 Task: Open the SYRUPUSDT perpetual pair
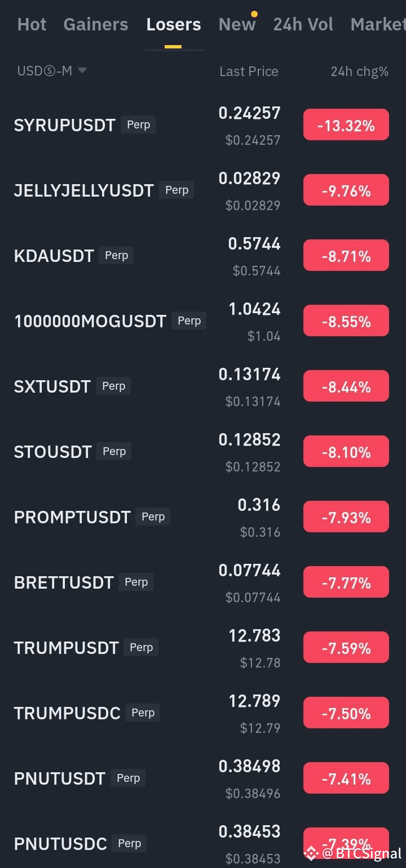[203, 125]
